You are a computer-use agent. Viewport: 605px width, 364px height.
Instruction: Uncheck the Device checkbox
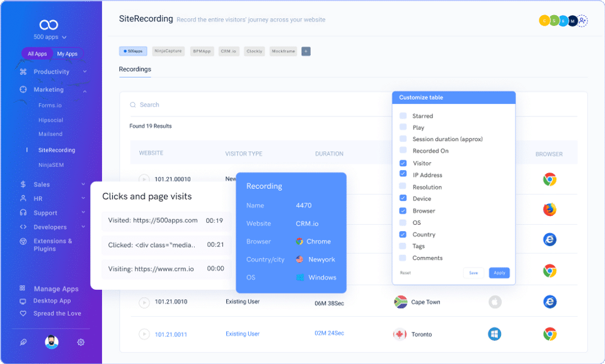pyautogui.click(x=403, y=198)
